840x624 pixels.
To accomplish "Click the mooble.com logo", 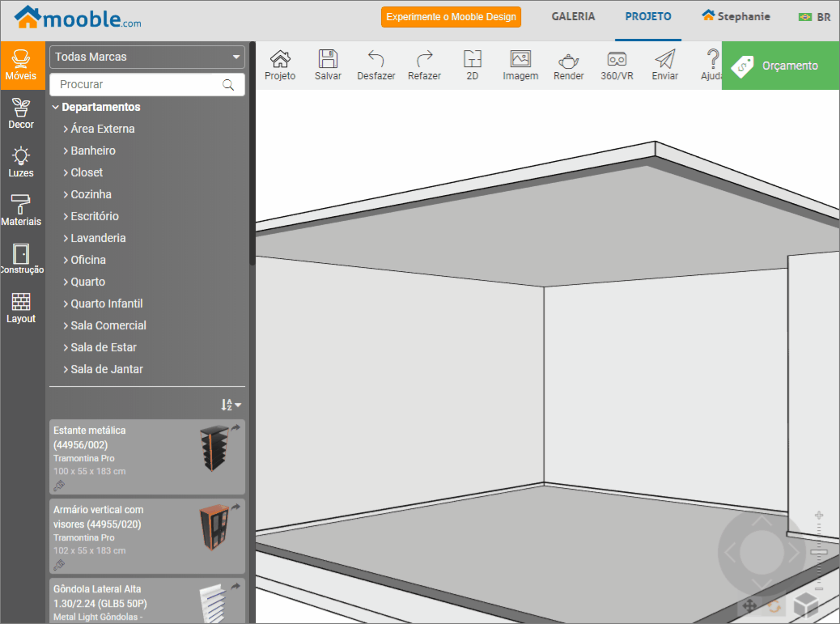I will coord(78,18).
